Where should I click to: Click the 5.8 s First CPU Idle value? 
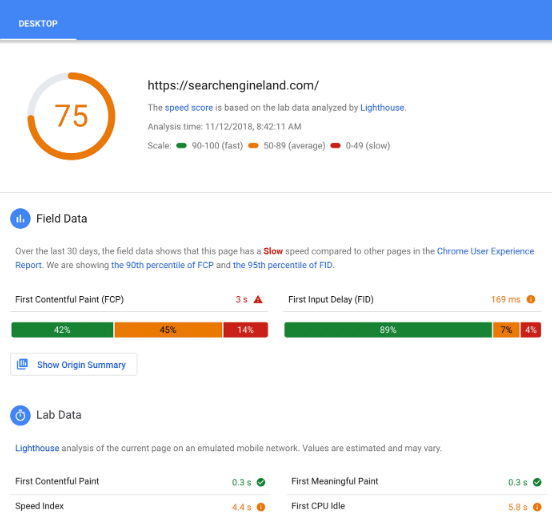518,507
